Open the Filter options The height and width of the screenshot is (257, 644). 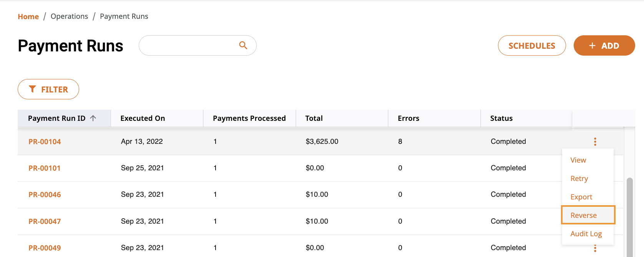click(x=48, y=89)
